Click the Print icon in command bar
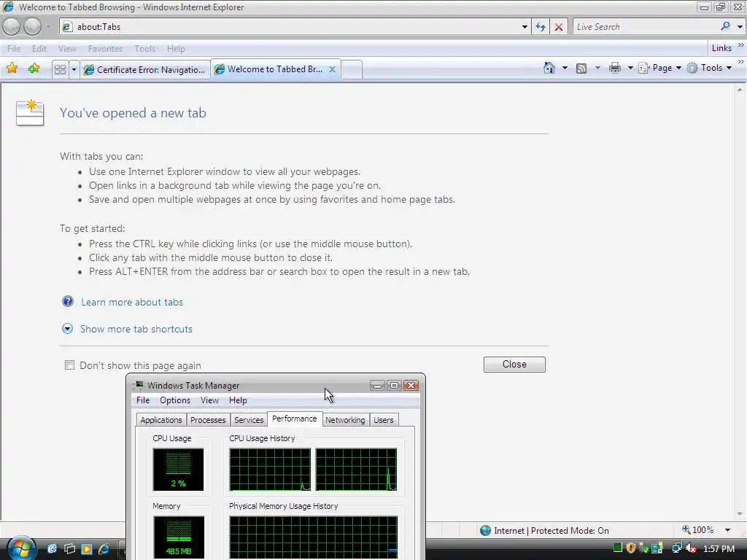 pos(614,68)
